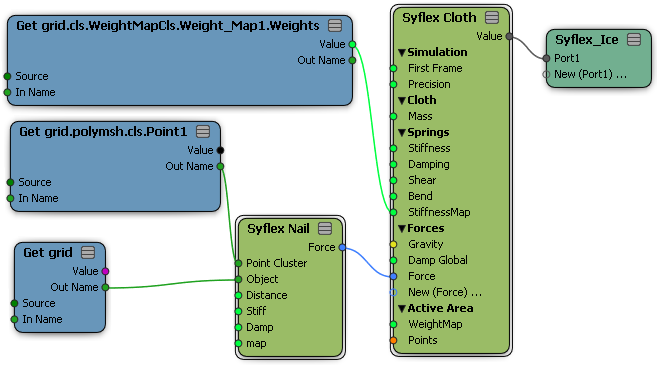The width and height of the screenshot is (657, 365).
Task: Click the New (Port1) port on Syflex_Ice
Action: pyautogui.click(x=546, y=75)
